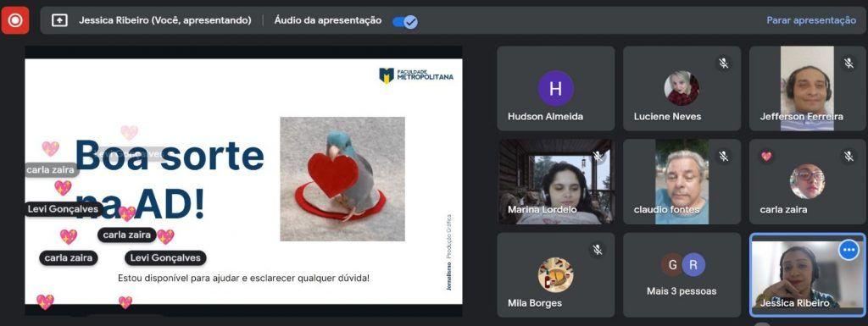Click muted mic icon on Luciene Neves tile

[723, 63]
